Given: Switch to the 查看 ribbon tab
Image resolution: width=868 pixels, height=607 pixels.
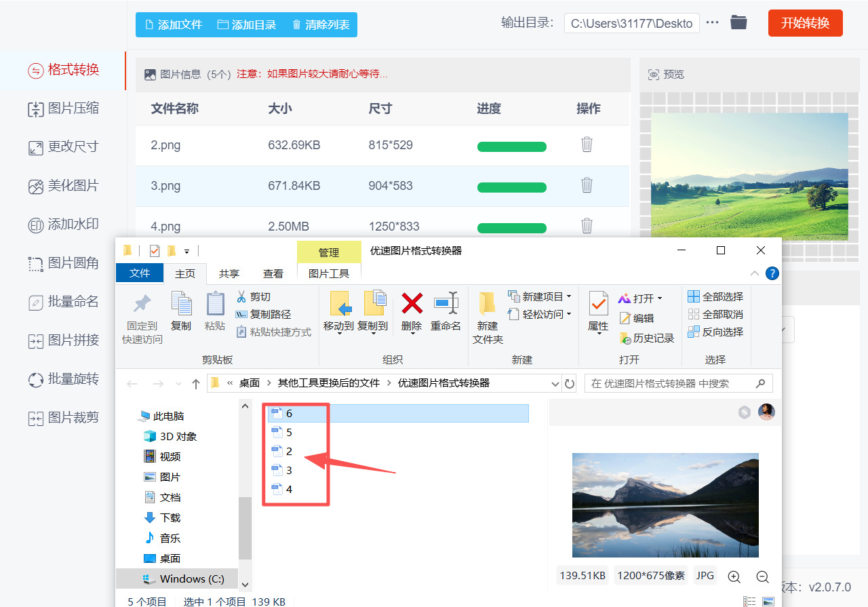Looking at the screenshot, I should (273, 273).
